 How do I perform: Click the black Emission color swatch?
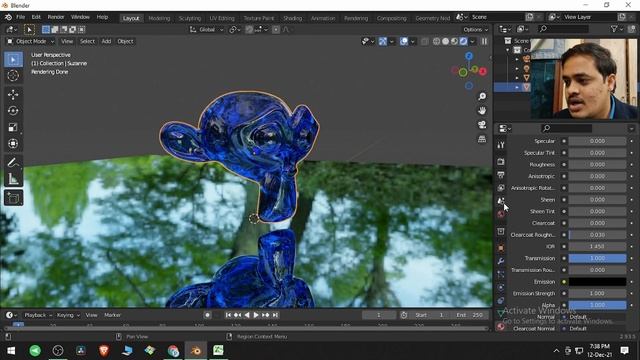[597, 282]
